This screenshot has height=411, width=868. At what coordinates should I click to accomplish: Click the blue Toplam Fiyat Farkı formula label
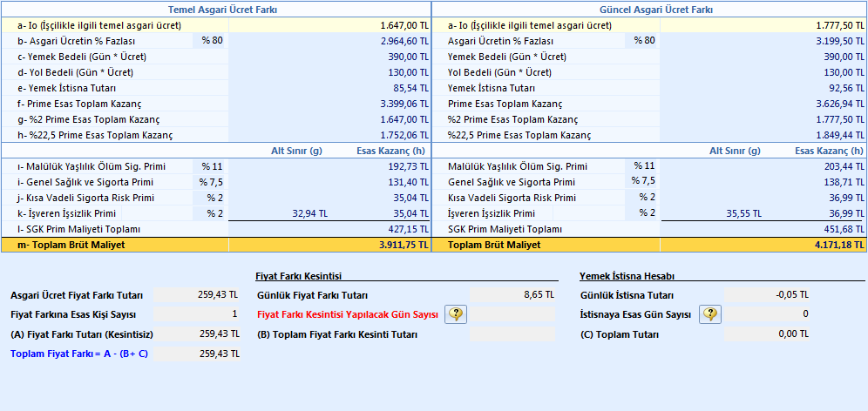point(79,354)
